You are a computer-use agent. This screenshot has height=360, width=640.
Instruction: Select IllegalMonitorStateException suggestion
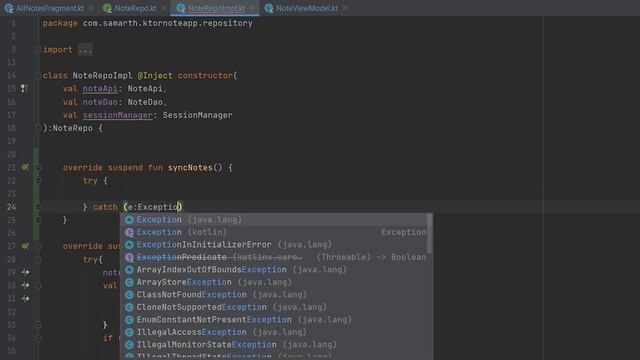(274, 344)
